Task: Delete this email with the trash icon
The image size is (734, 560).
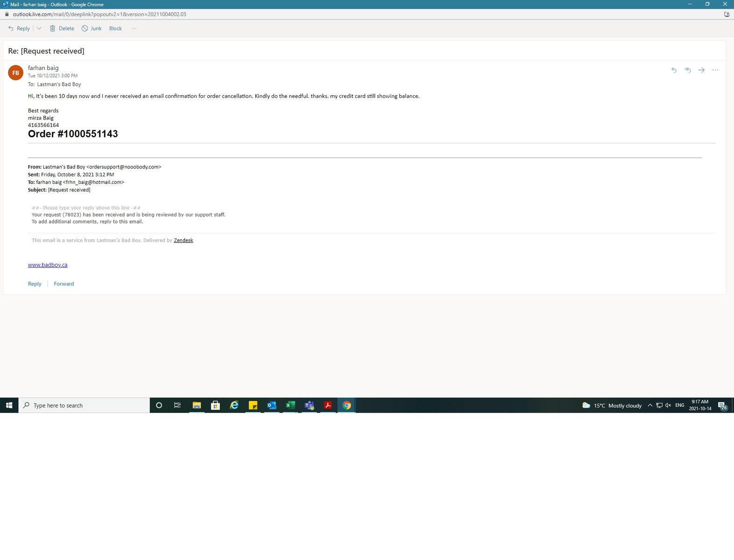Action: click(x=62, y=28)
